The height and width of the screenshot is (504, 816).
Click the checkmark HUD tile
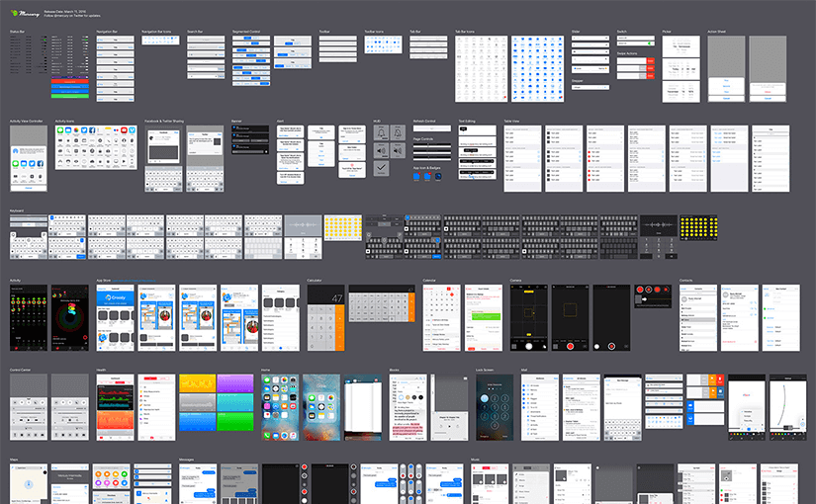click(381, 168)
